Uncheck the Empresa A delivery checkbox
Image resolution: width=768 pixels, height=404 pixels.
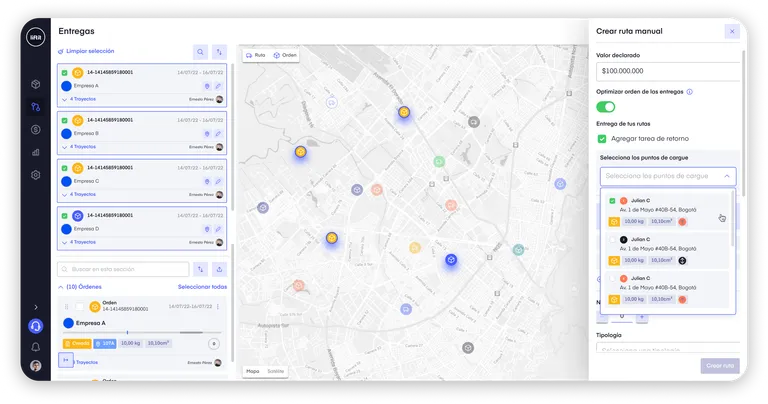[64, 72]
